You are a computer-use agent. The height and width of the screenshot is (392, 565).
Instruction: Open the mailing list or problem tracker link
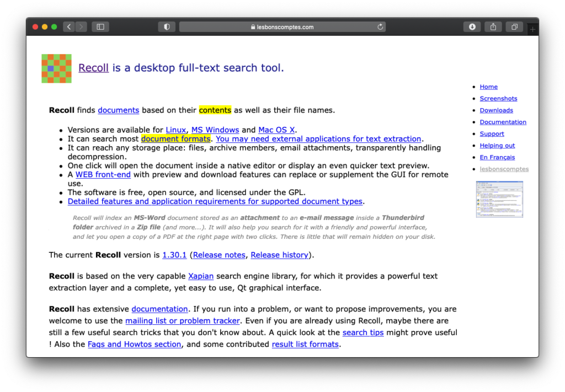182,321
